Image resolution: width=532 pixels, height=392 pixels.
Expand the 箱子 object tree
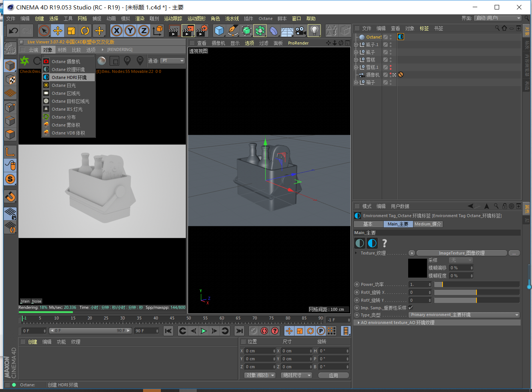[356, 82]
